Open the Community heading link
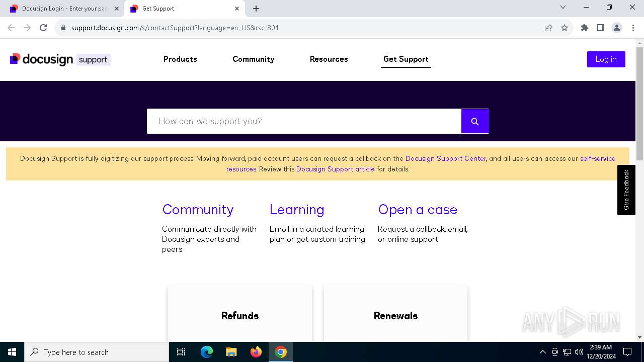This screenshot has width=644, height=362. tap(198, 210)
